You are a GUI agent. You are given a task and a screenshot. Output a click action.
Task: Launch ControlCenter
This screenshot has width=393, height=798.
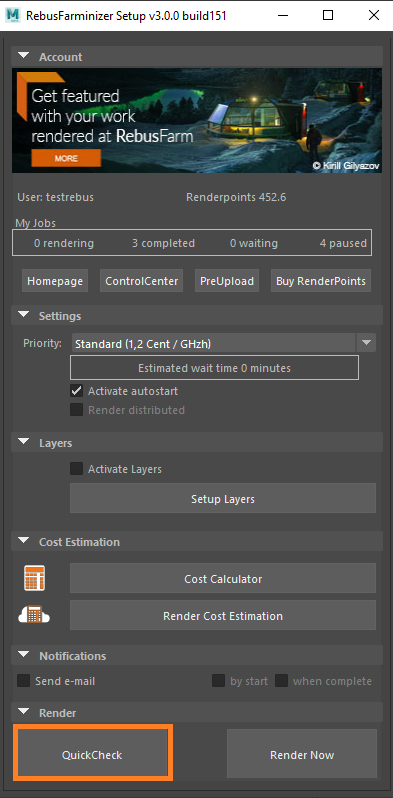pos(142,281)
